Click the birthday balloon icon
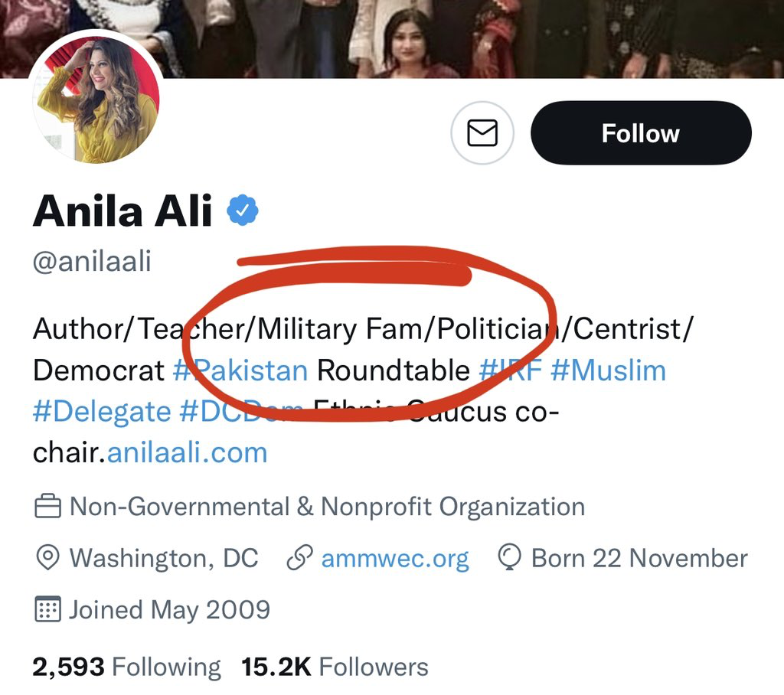 coord(509,557)
